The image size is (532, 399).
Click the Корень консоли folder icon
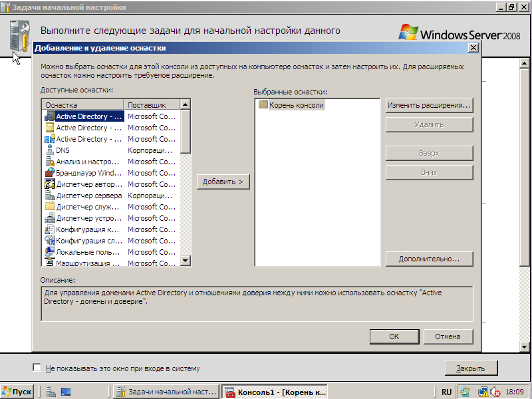[263, 105]
